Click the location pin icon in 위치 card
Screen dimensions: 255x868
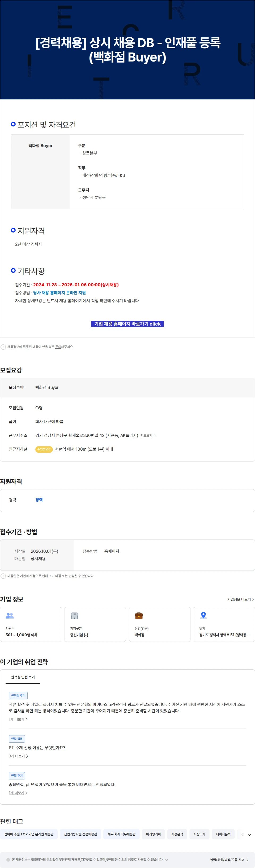pyautogui.click(x=203, y=616)
